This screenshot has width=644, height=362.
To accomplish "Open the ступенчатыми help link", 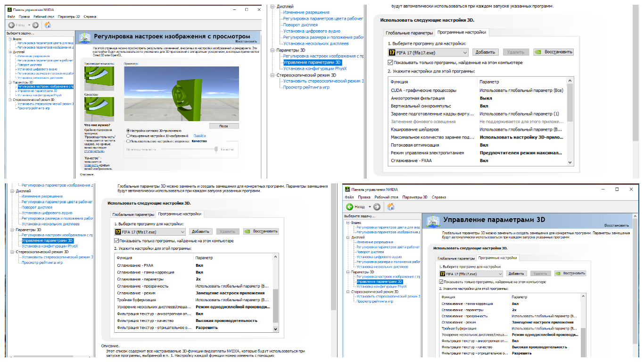I will click(x=94, y=151).
